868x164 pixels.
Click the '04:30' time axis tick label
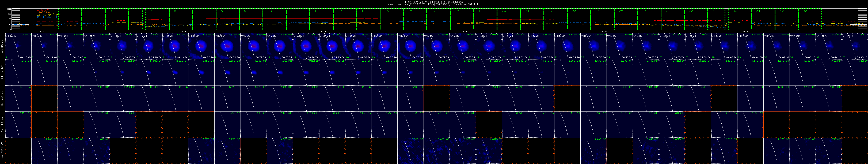464,32
